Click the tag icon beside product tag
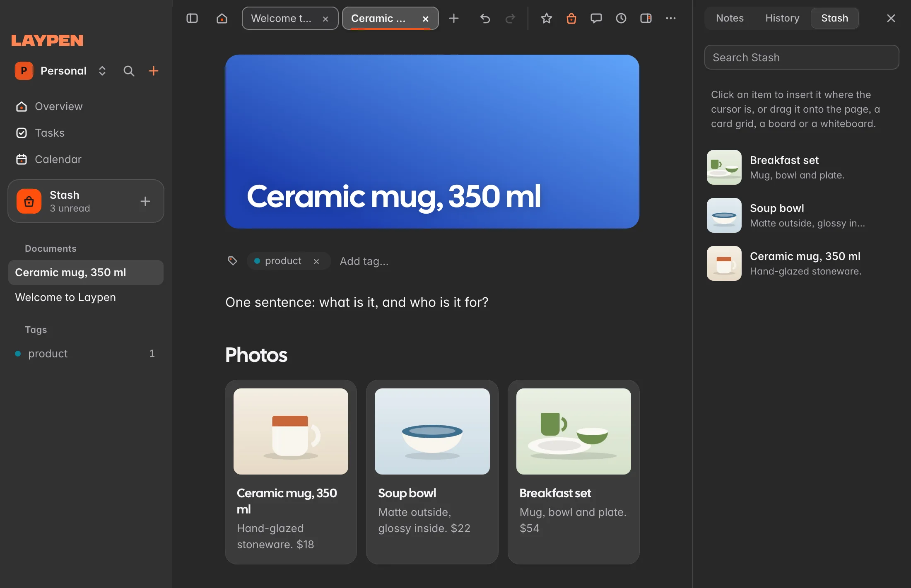The width and height of the screenshot is (911, 588). tap(232, 261)
